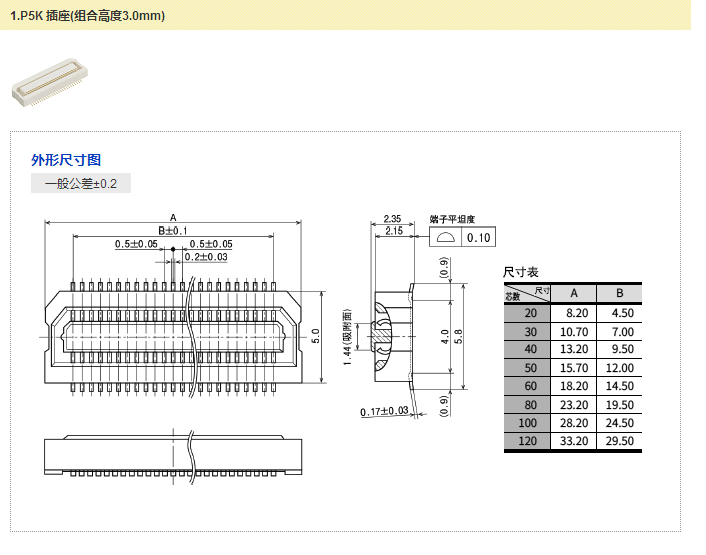Select the P5K 插座 section header
The width and height of the screenshot is (706, 555).
tap(88, 16)
